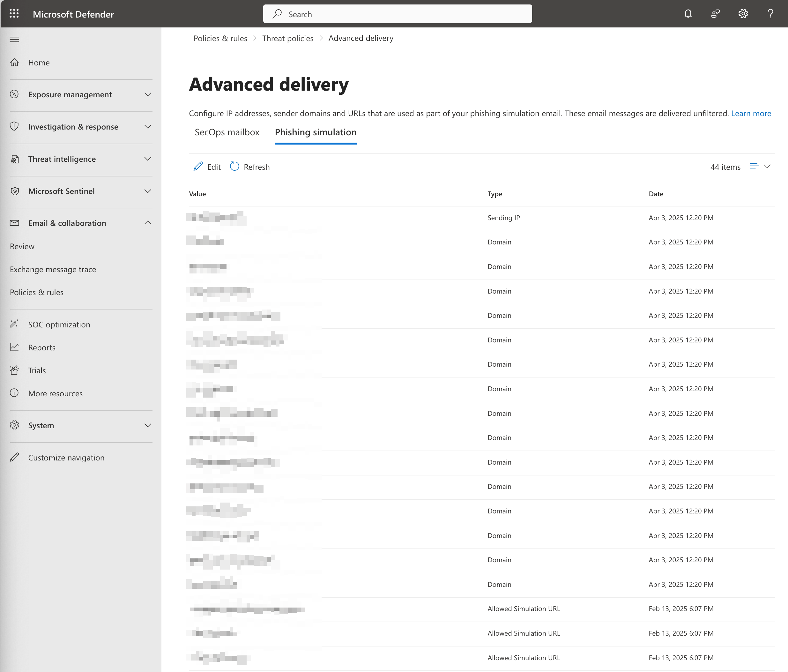The height and width of the screenshot is (672, 788).
Task: Open SOC optimization in sidebar
Action: click(x=59, y=325)
